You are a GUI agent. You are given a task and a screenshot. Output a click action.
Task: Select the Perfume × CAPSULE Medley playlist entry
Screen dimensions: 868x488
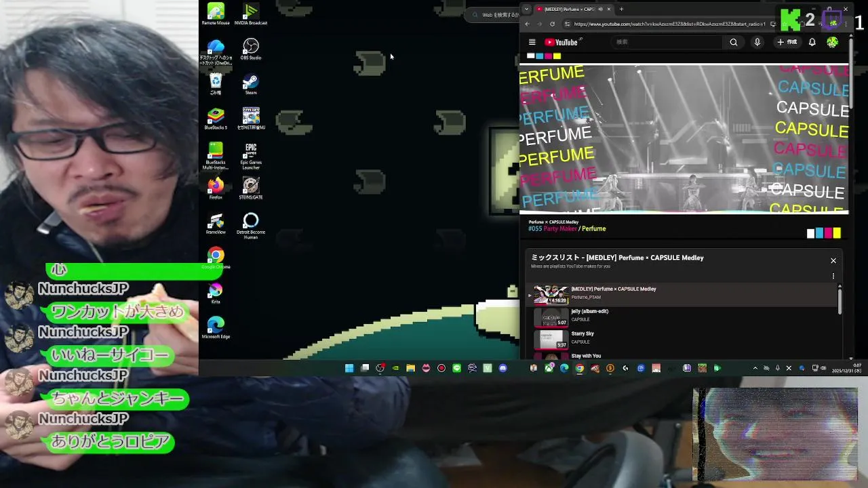coord(682,294)
